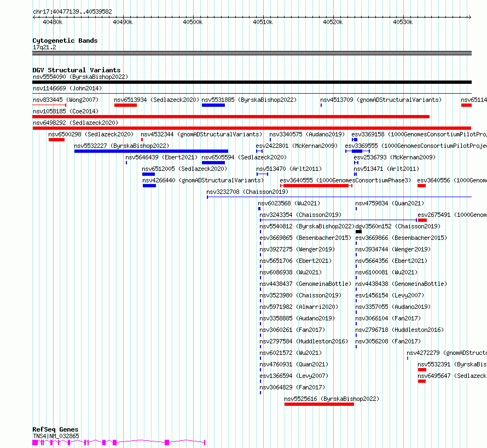
Task: Click the nsv3927275 (Wenger2019) label
Action: tap(297, 249)
